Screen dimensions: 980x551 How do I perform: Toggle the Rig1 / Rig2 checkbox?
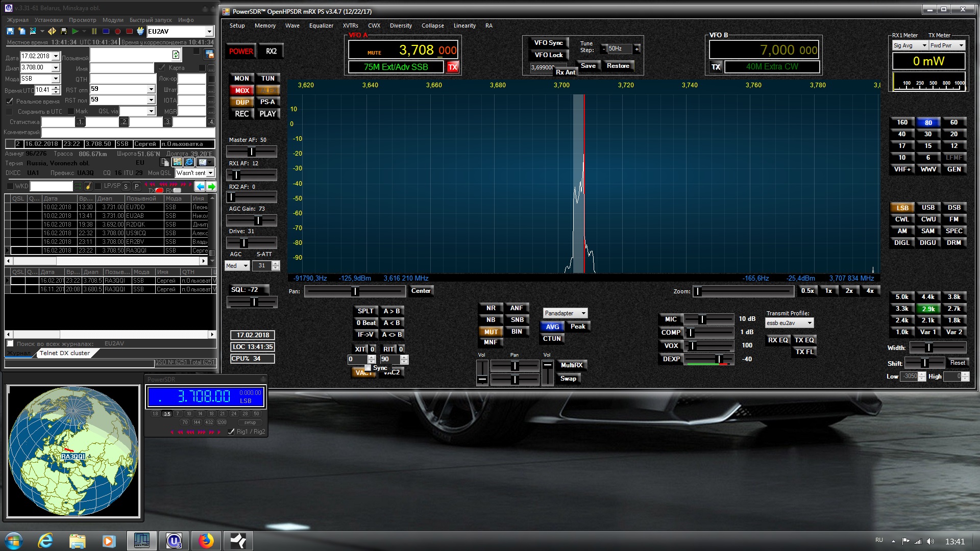[231, 432]
